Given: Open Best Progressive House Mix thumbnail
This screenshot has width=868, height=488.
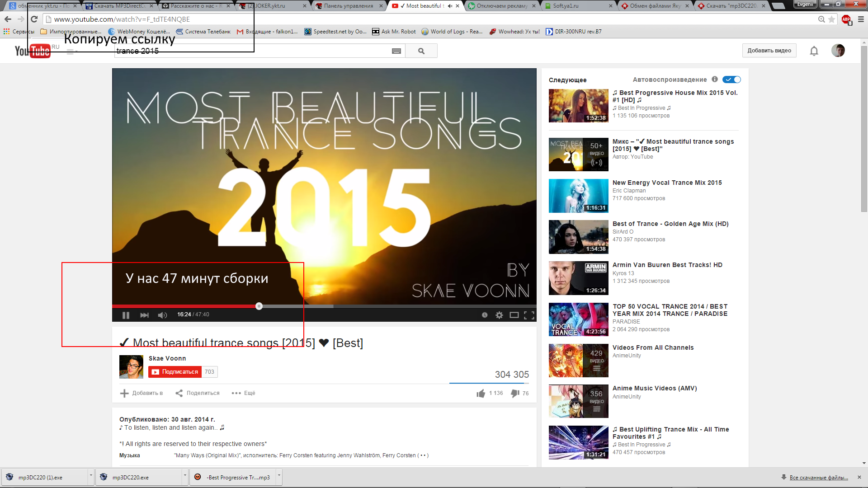Looking at the screenshot, I should point(578,106).
